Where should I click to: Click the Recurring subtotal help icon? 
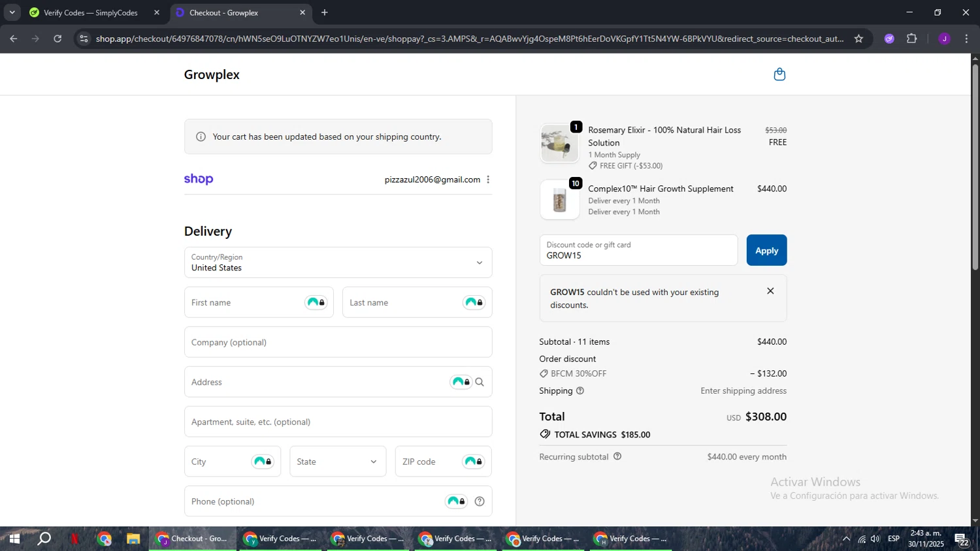point(617,456)
